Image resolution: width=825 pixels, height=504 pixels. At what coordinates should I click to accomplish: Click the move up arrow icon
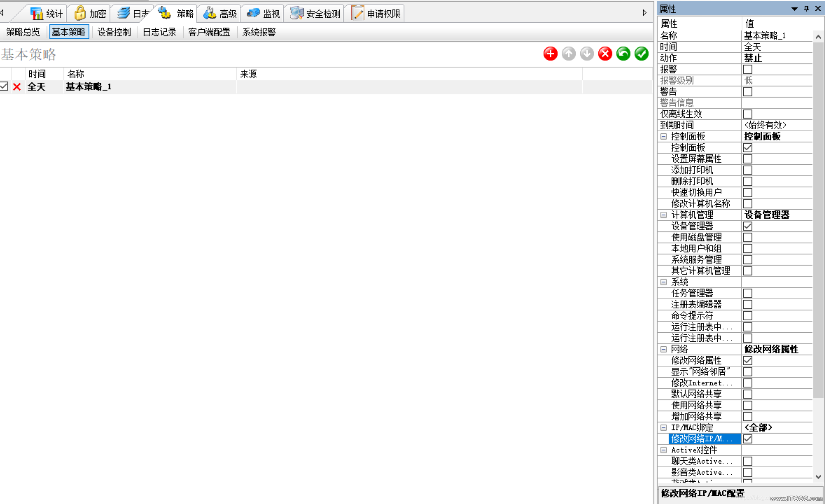point(568,54)
